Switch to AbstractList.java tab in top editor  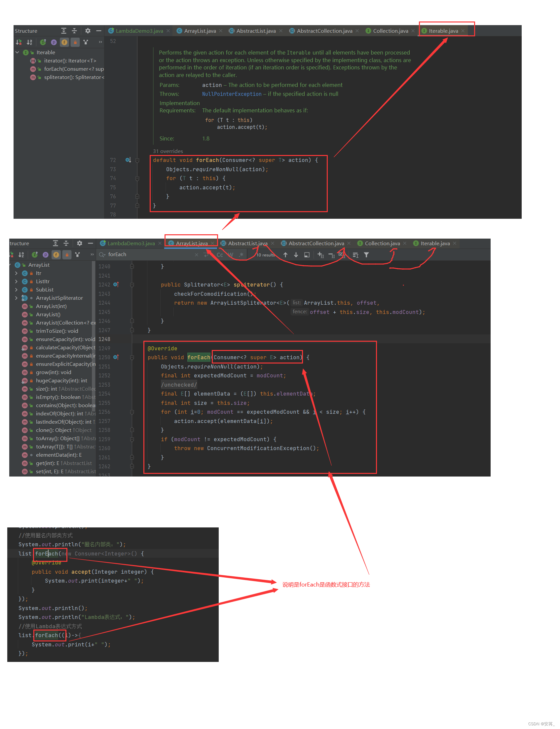(256, 31)
